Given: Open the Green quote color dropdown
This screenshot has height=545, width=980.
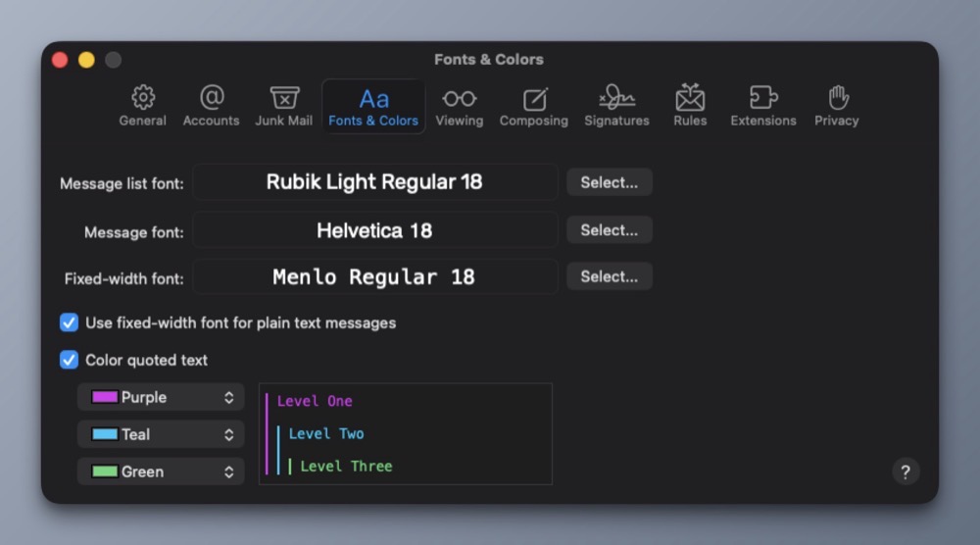Looking at the screenshot, I should [x=161, y=471].
